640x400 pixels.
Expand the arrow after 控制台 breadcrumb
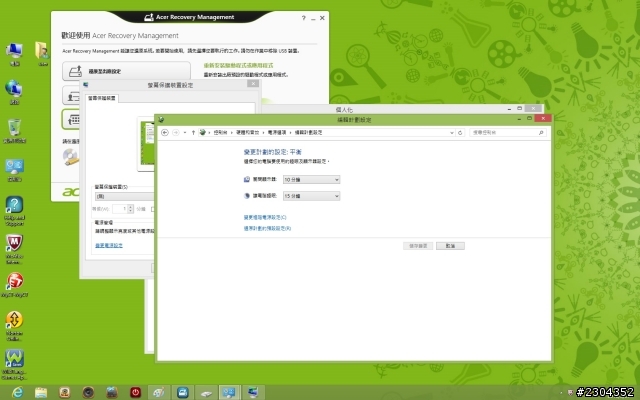coord(231,133)
